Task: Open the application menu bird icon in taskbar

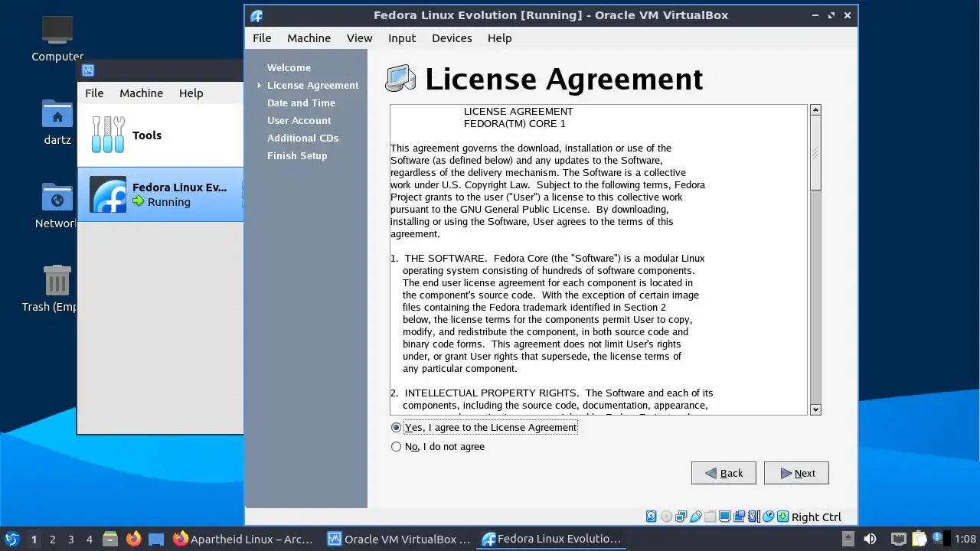Action: click(x=12, y=540)
